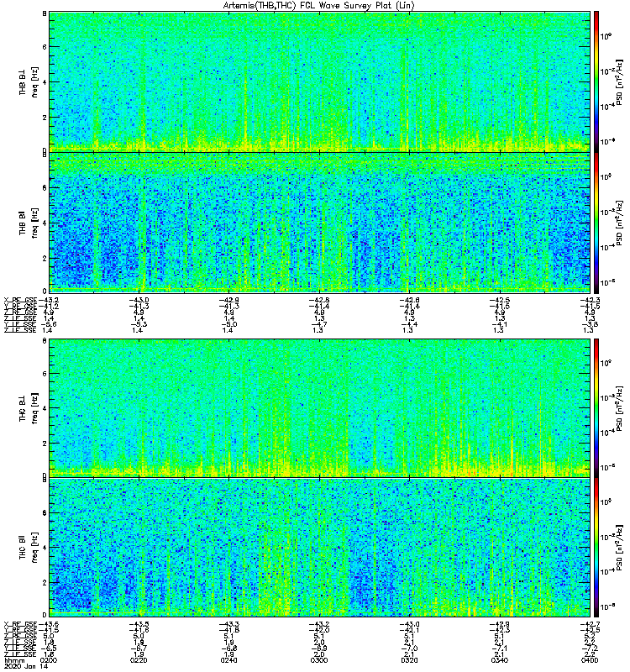The width and height of the screenshot is (630, 672).
Task: Click the 6 Hz tick label on THB B⊥ axis
Action: pos(45,47)
